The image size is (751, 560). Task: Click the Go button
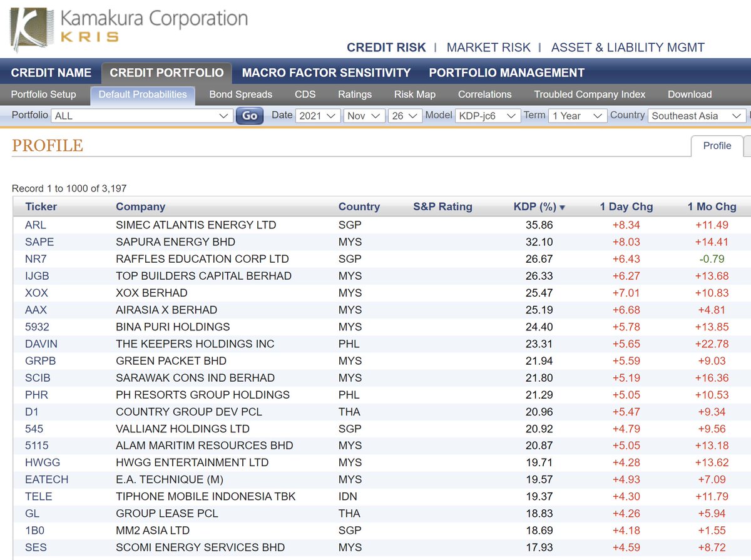tap(250, 116)
